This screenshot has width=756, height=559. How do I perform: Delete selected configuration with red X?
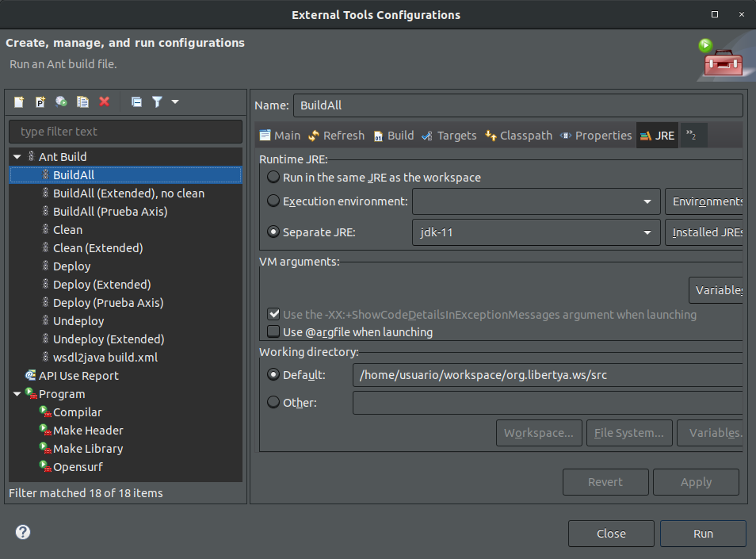pos(104,101)
